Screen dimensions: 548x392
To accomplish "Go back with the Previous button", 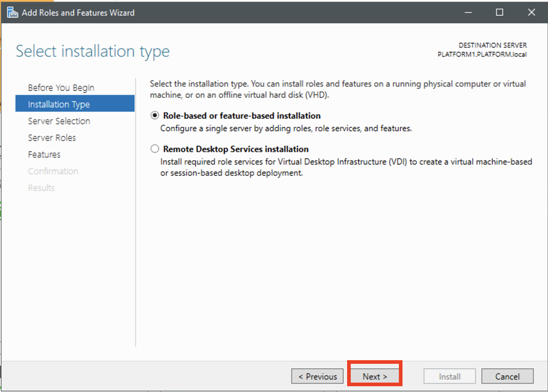I will click(x=317, y=376).
